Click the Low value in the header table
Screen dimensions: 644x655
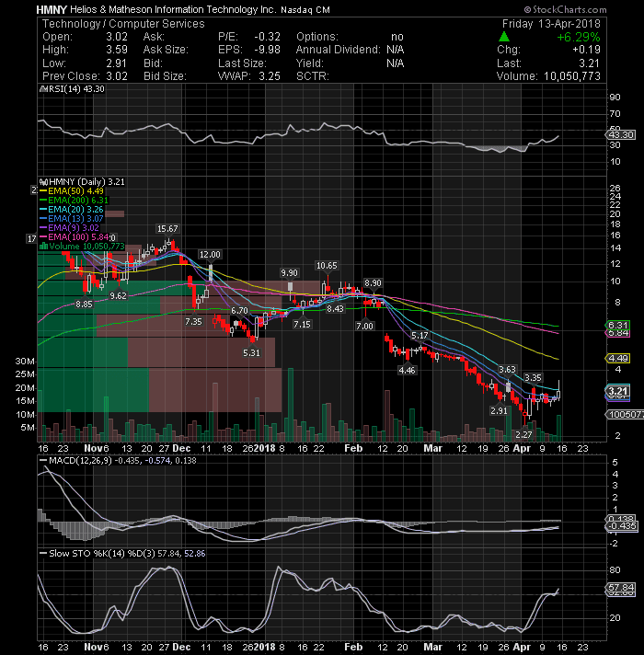(x=116, y=63)
